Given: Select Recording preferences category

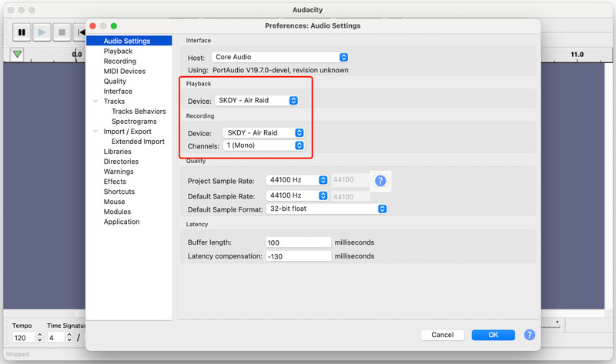Looking at the screenshot, I should (x=120, y=62).
